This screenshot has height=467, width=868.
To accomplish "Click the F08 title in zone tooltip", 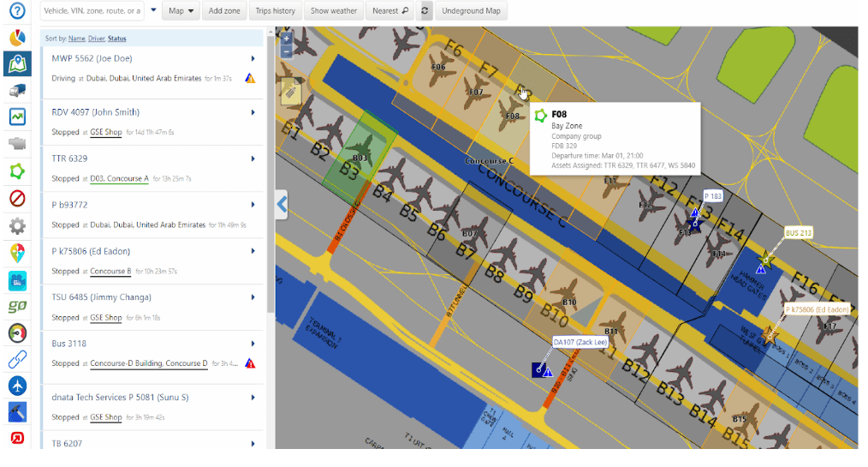I will coord(559,114).
